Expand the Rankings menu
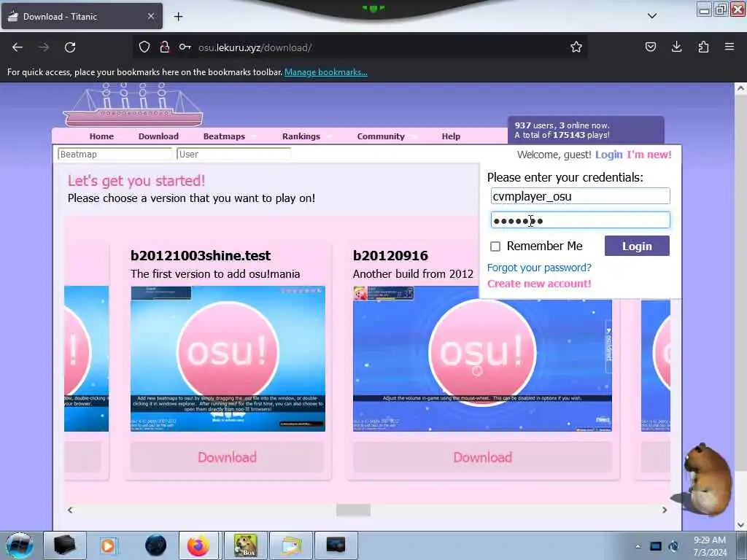 (x=301, y=136)
